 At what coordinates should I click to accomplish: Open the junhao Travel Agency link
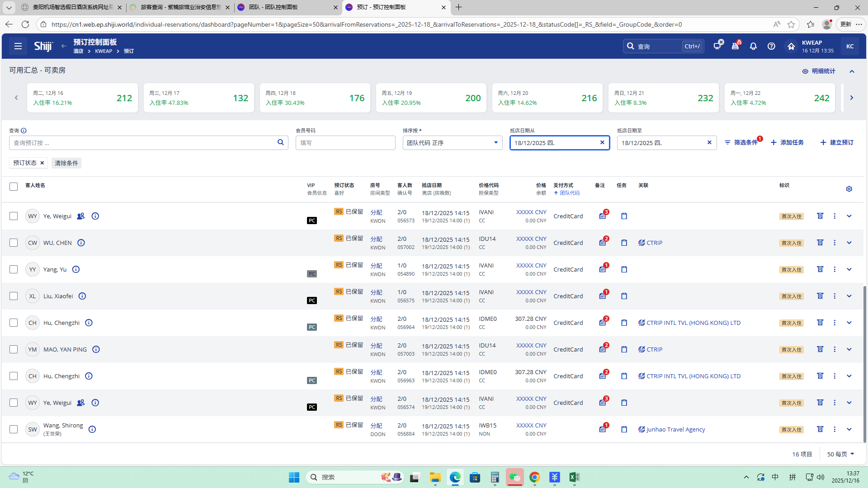[x=675, y=429]
